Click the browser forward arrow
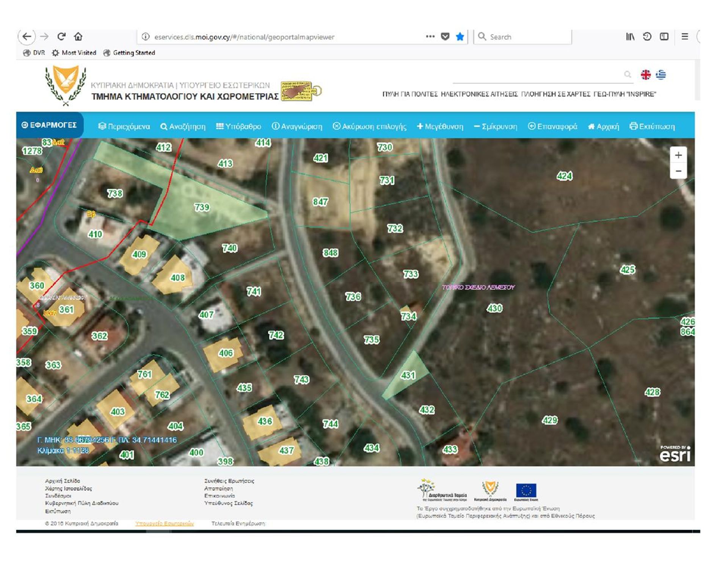The width and height of the screenshot is (728, 582). (44, 37)
